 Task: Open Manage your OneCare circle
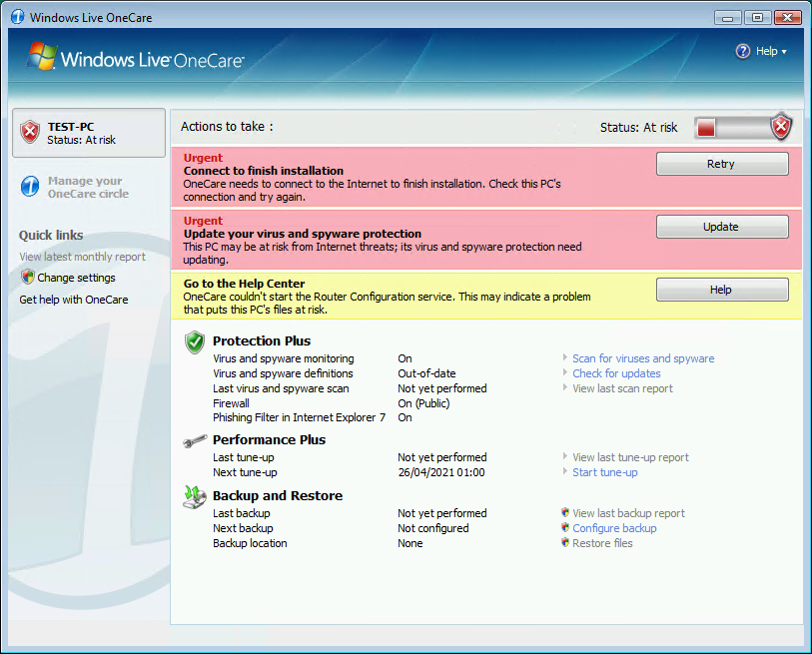[x=88, y=187]
